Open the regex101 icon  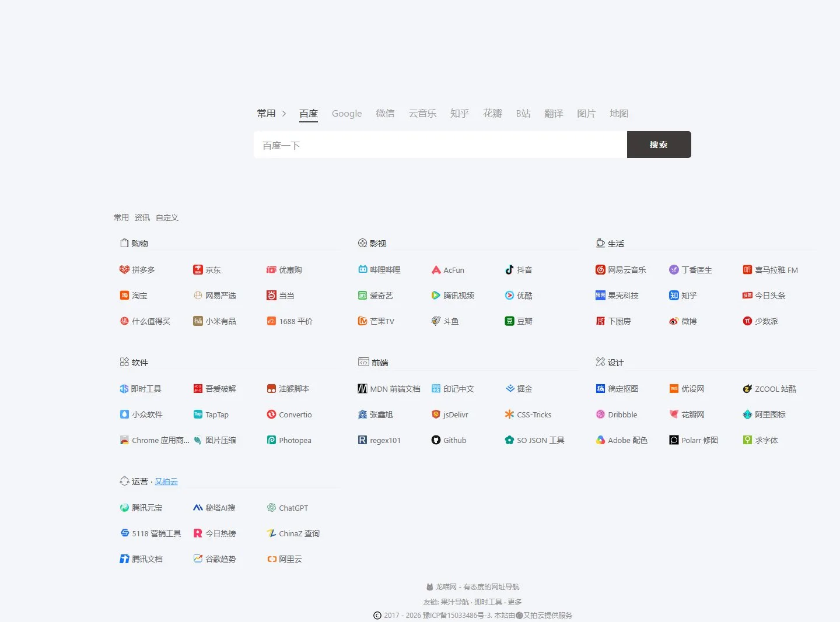pos(362,440)
